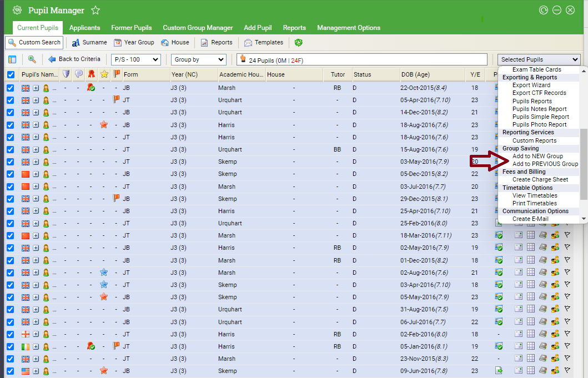
Task: Expand details for the 05-Dec-2015 pupil
Action: (36, 174)
